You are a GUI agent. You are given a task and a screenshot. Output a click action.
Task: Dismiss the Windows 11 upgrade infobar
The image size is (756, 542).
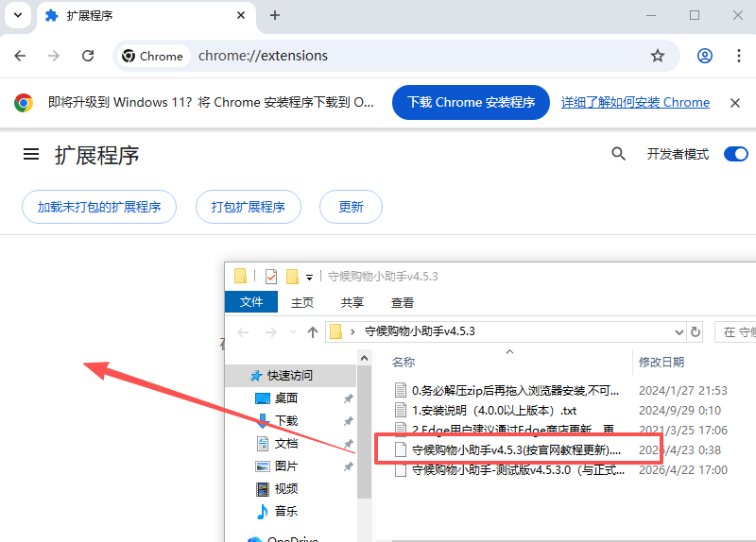[x=735, y=103]
